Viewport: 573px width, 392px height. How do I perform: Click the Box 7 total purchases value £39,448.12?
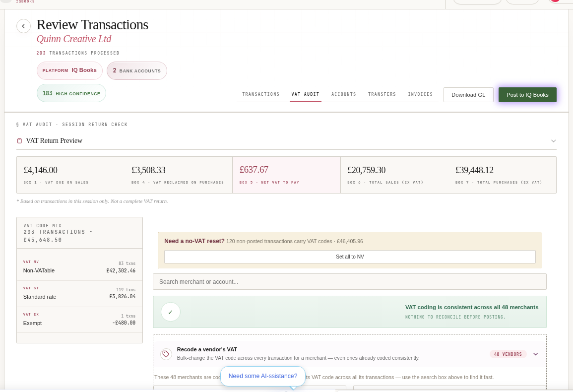[474, 170]
